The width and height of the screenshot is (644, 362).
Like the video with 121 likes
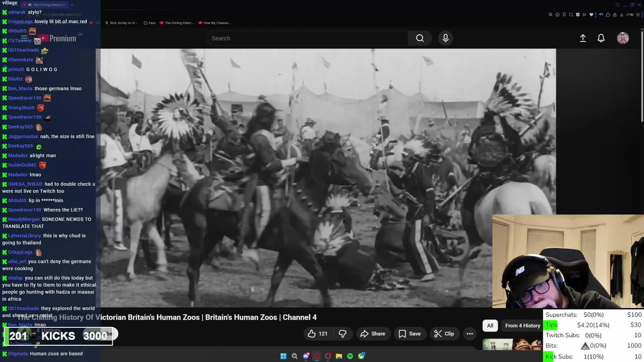[x=318, y=334]
